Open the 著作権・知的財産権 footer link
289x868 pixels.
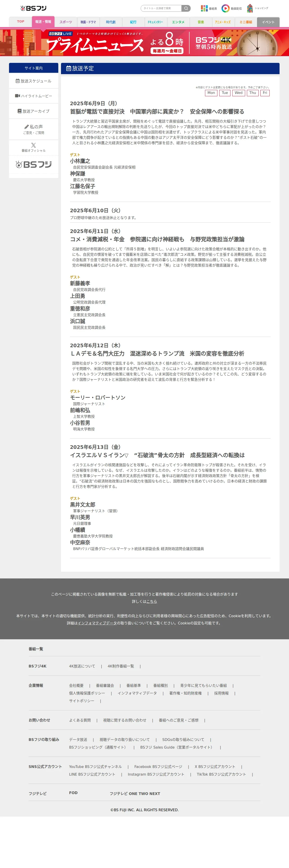pos(185,693)
